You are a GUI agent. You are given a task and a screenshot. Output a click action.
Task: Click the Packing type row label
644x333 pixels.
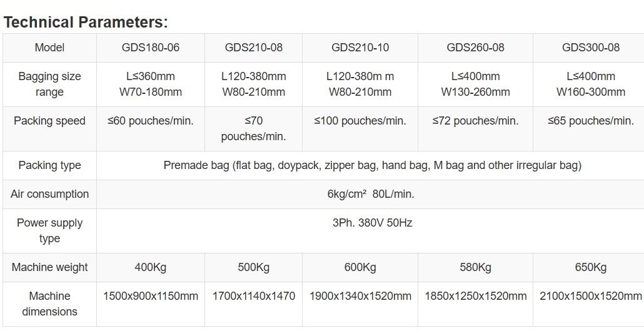coord(49,165)
